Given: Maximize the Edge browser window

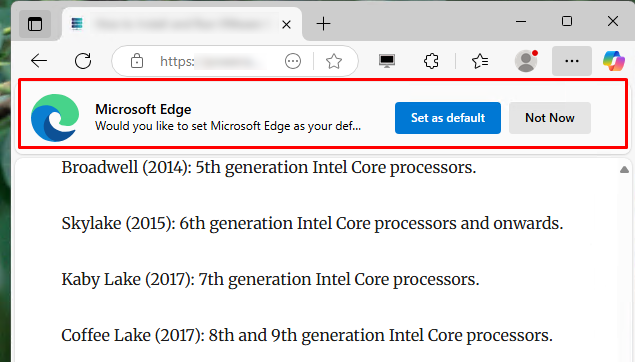Looking at the screenshot, I should pos(567,21).
